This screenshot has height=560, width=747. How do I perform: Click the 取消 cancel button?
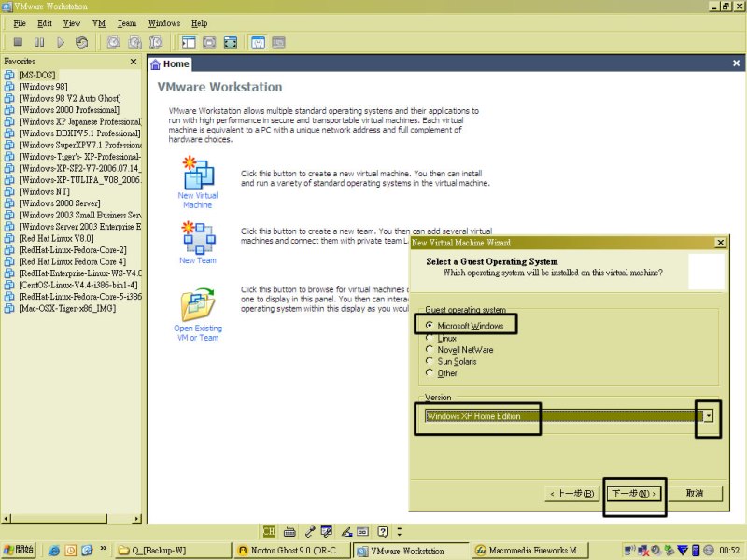(695, 494)
